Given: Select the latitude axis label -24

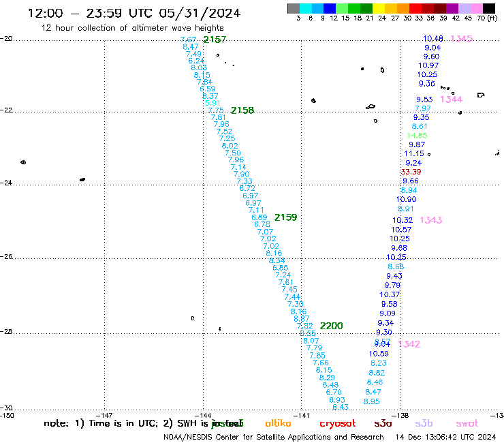Looking at the screenshot, I should (6, 183).
